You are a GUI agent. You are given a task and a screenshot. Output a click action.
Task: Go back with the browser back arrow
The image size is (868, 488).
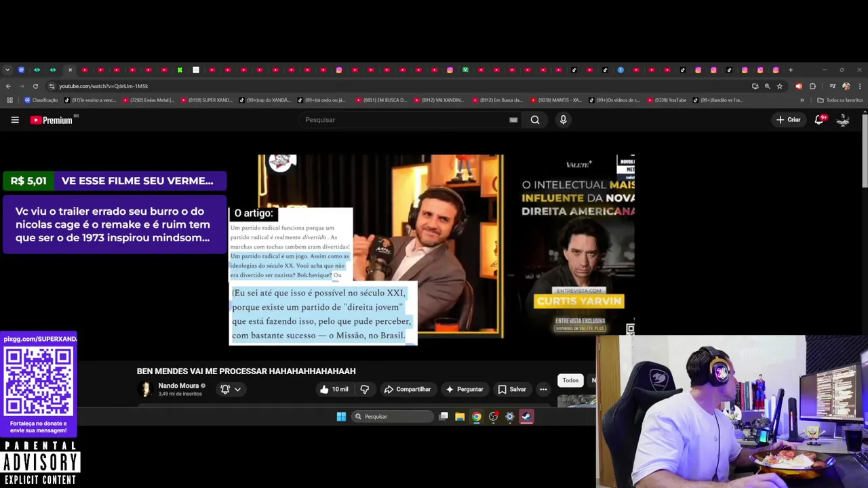point(8,86)
